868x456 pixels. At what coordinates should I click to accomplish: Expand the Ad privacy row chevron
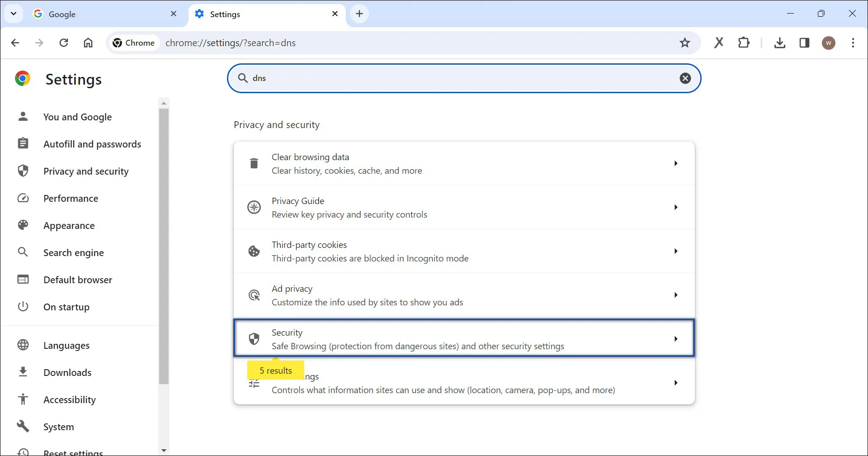pos(676,295)
